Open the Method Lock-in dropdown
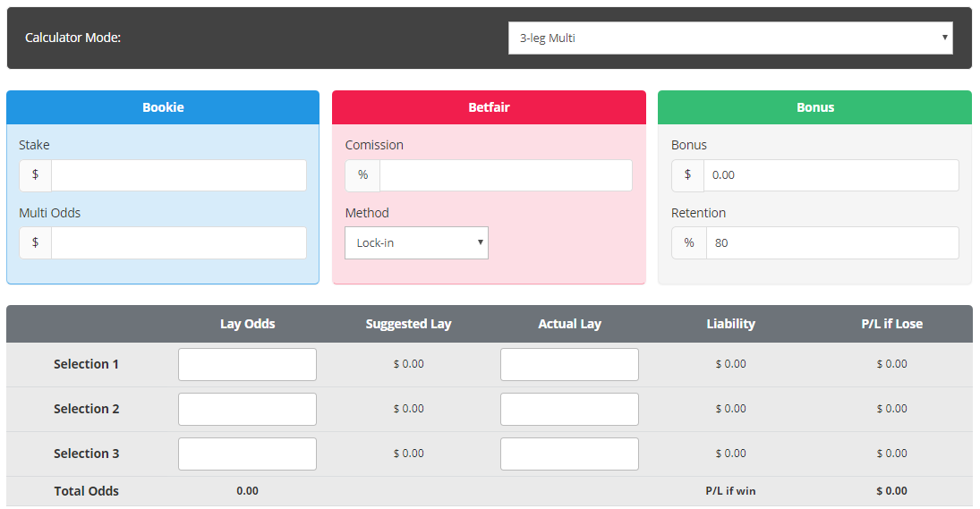 pyautogui.click(x=416, y=243)
